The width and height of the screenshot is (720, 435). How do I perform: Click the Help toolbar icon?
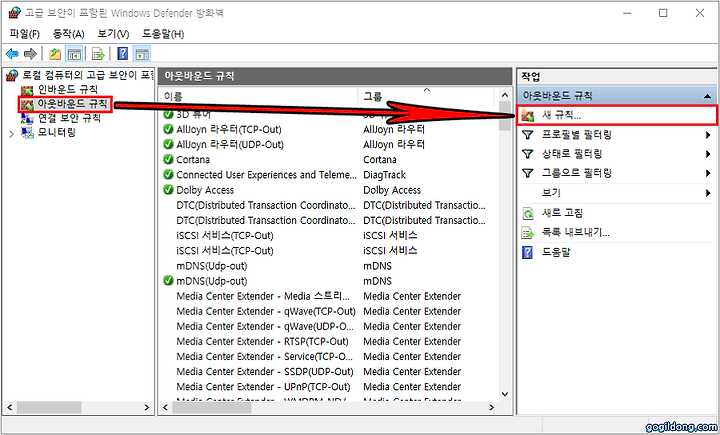pyautogui.click(x=123, y=54)
